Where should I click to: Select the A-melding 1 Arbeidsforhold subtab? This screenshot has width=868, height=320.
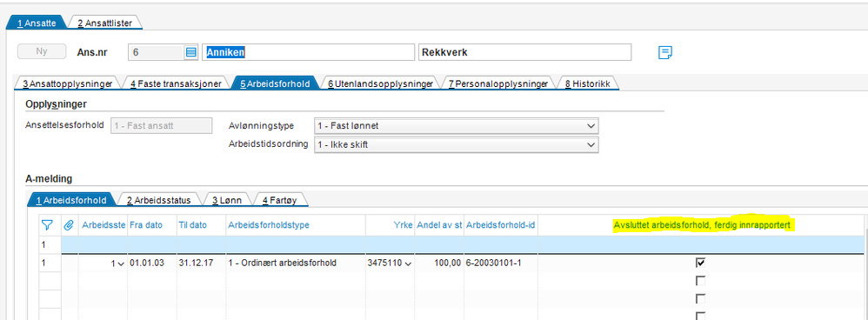pyautogui.click(x=70, y=200)
